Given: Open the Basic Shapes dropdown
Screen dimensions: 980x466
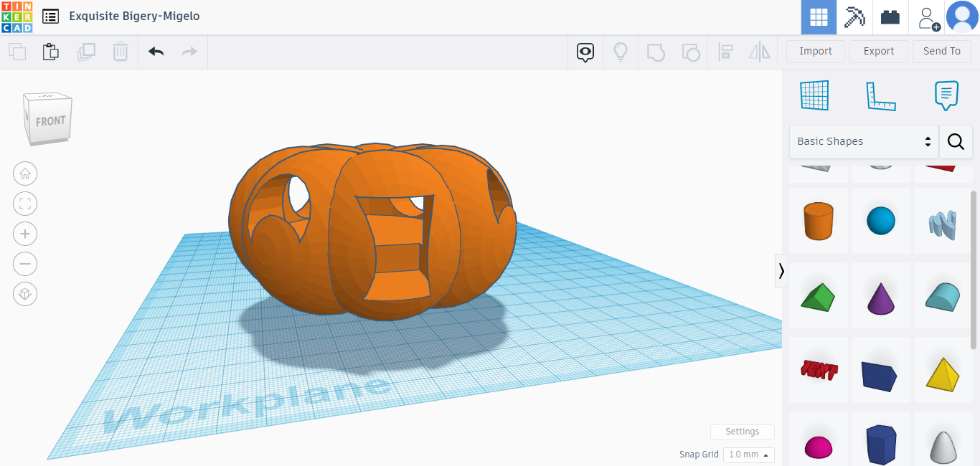Looking at the screenshot, I should point(863,141).
